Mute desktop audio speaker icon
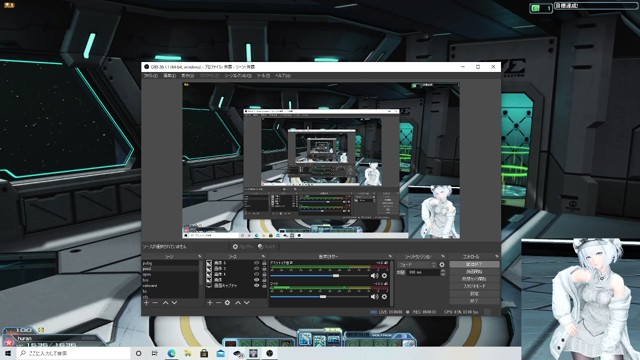The image size is (640, 360). (x=374, y=276)
